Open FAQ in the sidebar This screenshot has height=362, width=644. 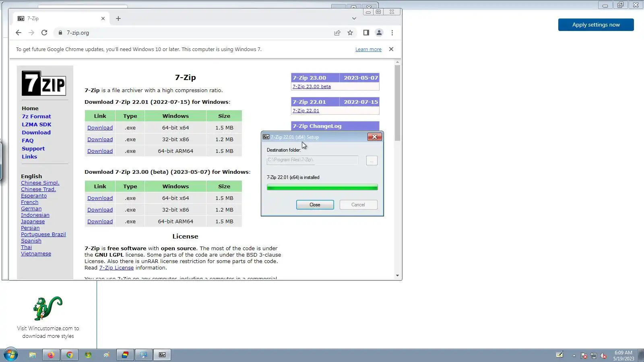click(x=28, y=140)
